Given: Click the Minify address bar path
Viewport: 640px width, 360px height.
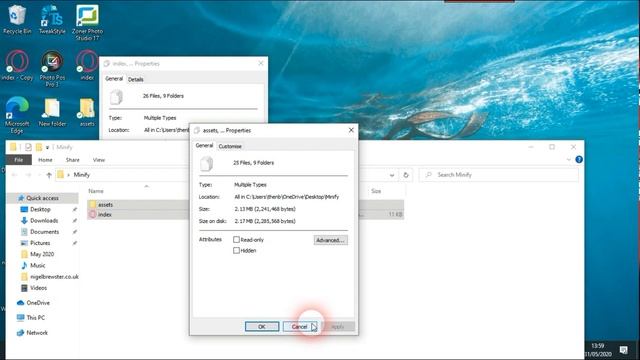Looking at the screenshot, I should [x=82, y=175].
